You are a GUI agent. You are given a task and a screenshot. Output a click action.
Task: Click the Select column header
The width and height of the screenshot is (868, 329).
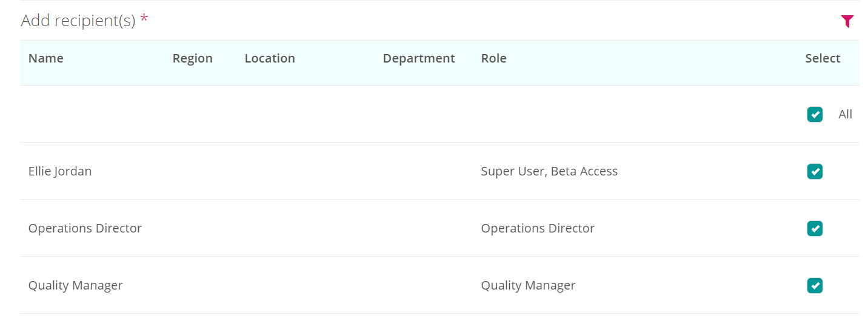(823, 58)
